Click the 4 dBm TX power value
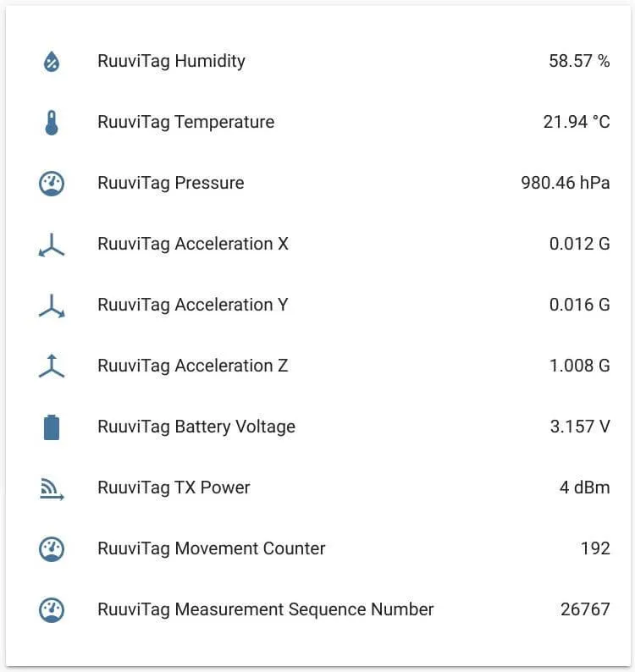Screen dimensions: 635x672 pos(584,487)
